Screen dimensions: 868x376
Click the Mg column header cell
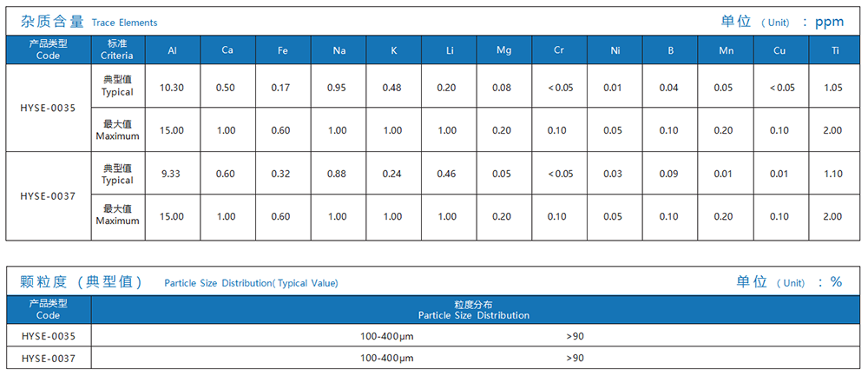point(503,50)
